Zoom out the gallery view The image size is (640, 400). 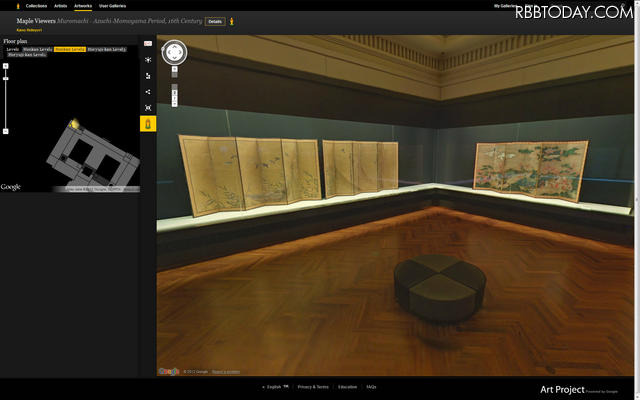(174, 104)
